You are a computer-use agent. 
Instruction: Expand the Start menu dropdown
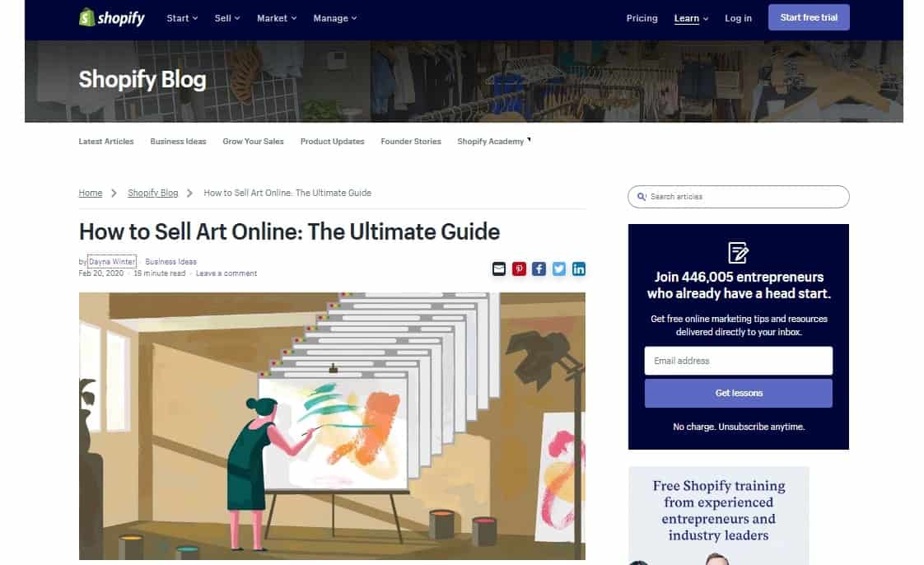[182, 18]
